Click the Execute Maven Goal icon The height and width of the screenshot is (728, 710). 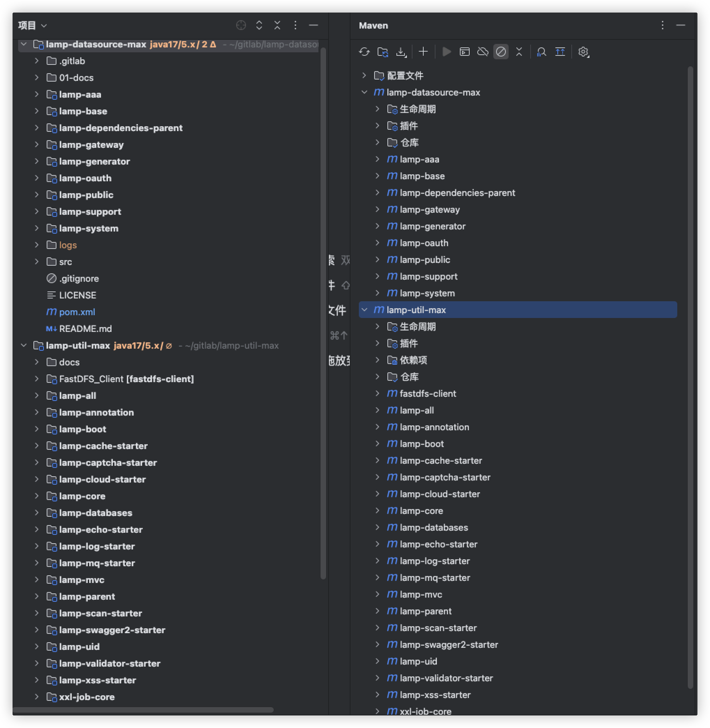(465, 52)
